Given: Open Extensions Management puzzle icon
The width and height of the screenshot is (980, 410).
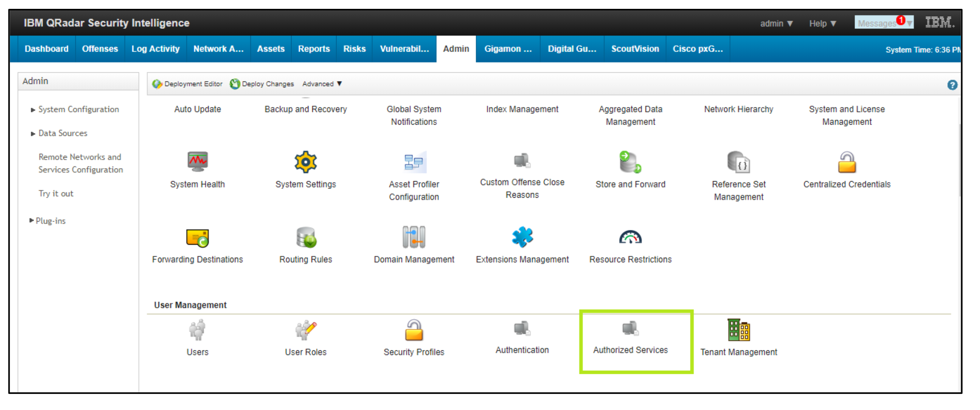Looking at the screenshot, I should pos(522,237).
